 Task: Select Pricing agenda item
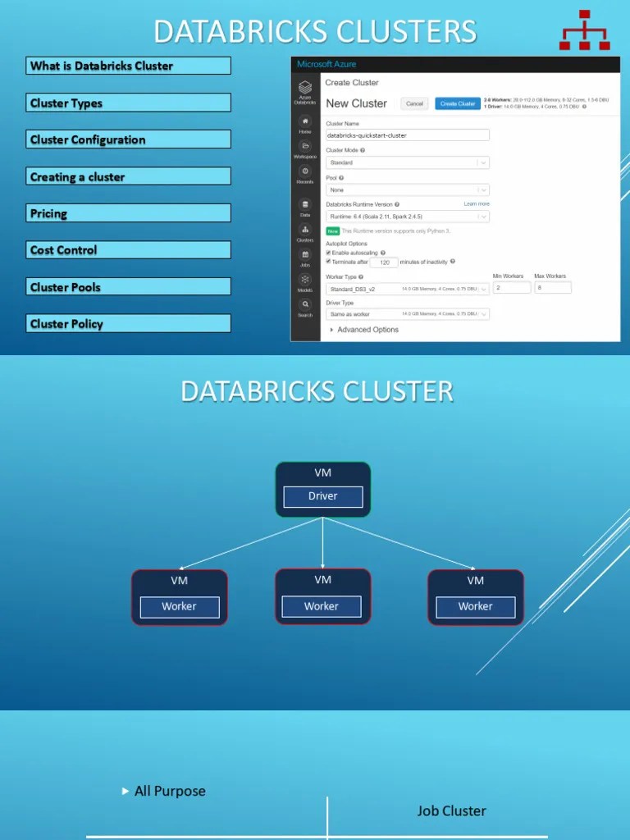pyautogui.click(x=128, y=213)
